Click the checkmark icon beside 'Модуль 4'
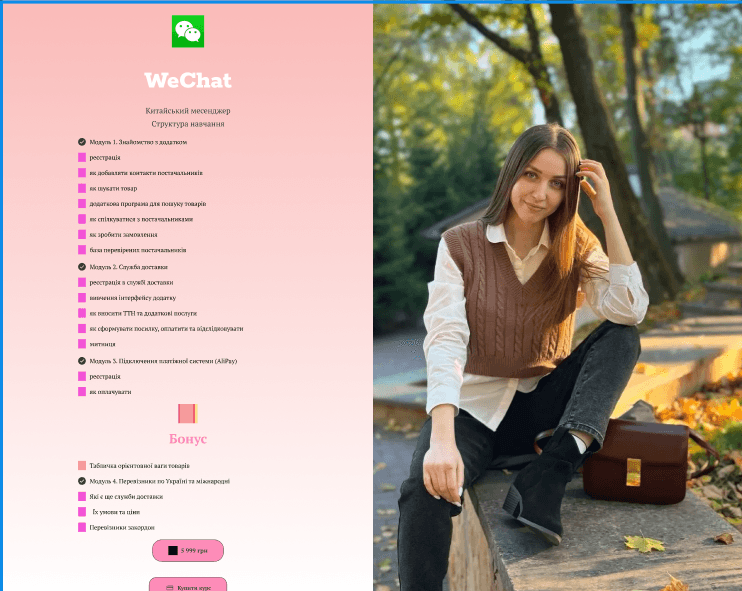This screenshot has height=591, width=742. coord(82,481)
